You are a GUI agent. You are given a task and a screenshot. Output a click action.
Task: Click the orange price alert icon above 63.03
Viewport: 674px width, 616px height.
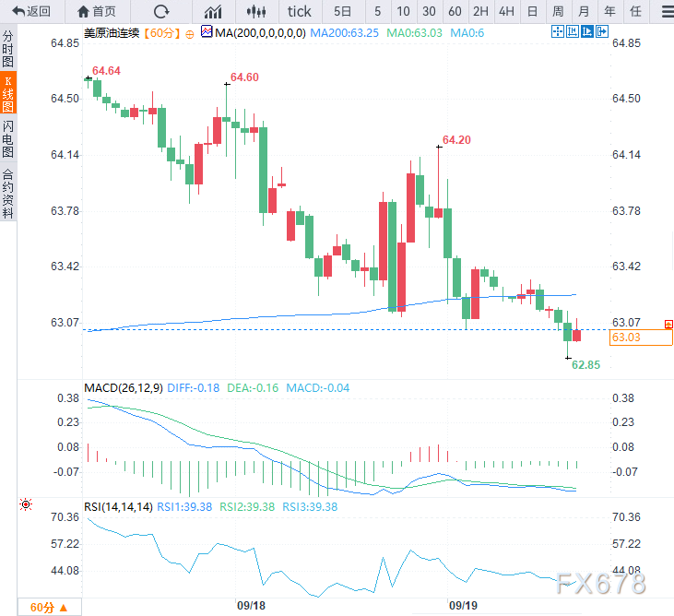click(x=668, y=324)
